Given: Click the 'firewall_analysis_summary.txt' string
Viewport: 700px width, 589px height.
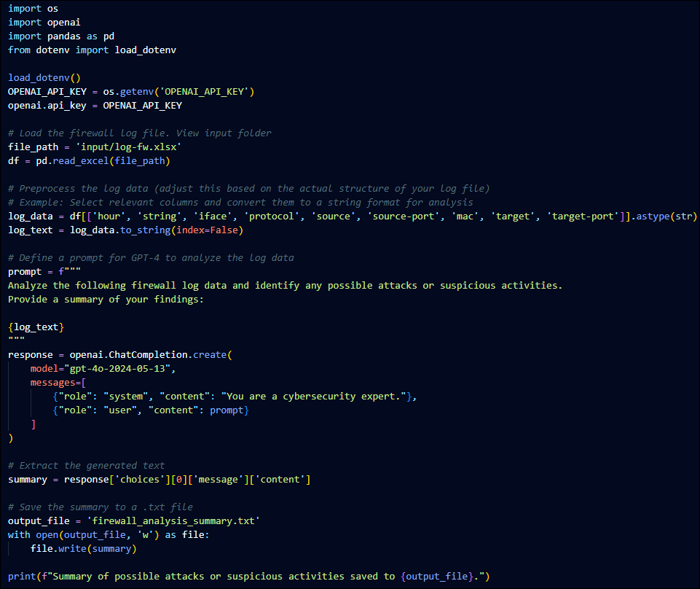Looking at the screenshot, I should point(173,521).
